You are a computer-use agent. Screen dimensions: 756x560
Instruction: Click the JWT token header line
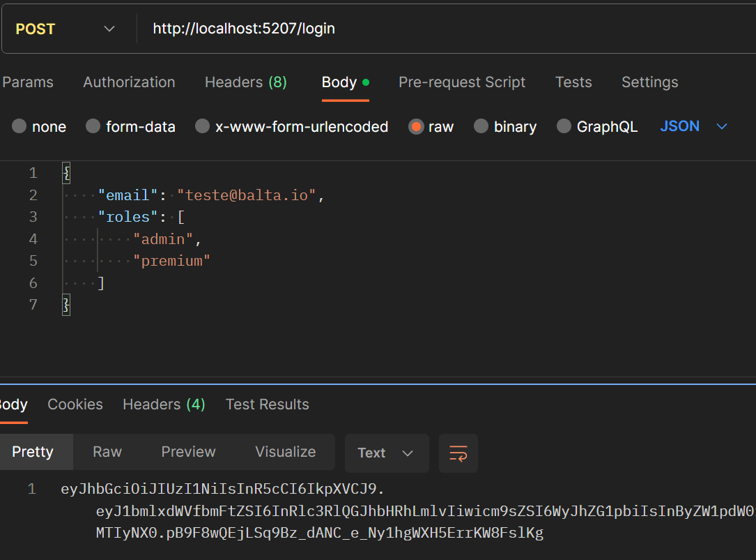tap(222, 489)
